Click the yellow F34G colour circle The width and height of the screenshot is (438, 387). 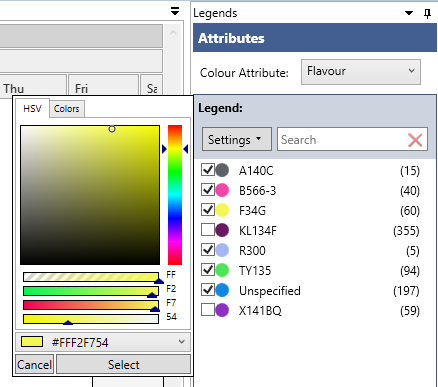tap(222, 210)
